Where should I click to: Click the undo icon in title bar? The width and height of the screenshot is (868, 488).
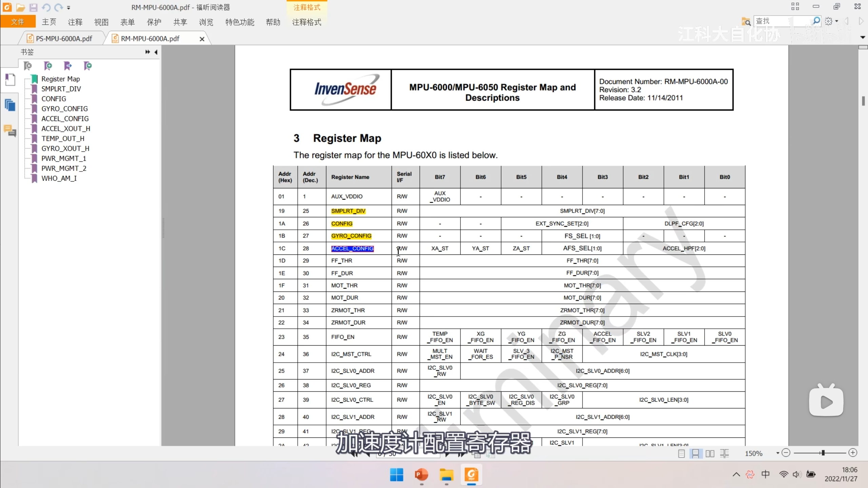pyautogui.click(x=46, y=7)
